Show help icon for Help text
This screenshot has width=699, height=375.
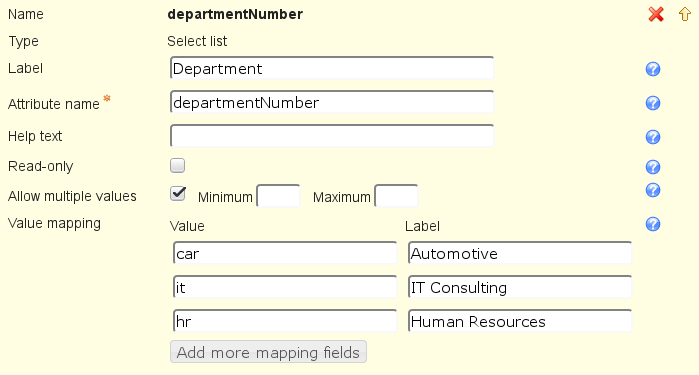point(653,137)
